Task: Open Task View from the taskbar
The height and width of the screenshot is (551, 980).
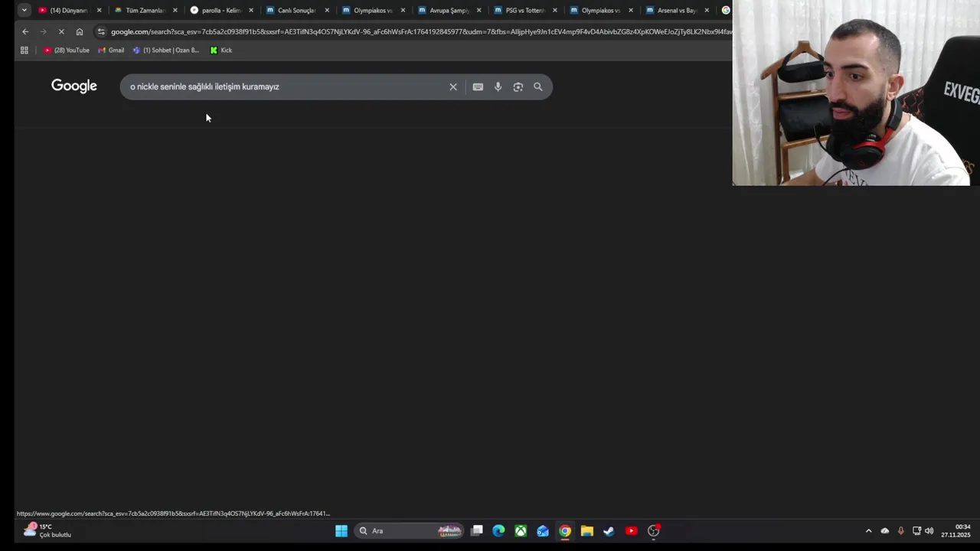Action: tap(477, 530)
